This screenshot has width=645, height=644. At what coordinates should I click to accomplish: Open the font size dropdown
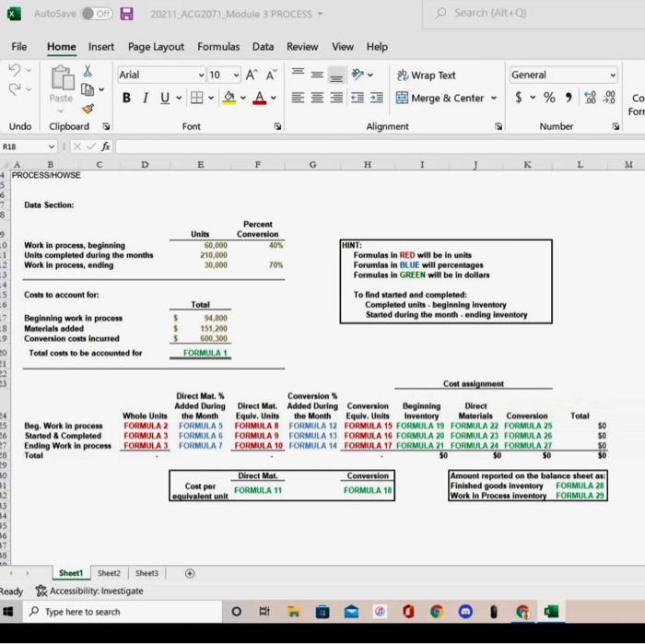coord(236,76)
